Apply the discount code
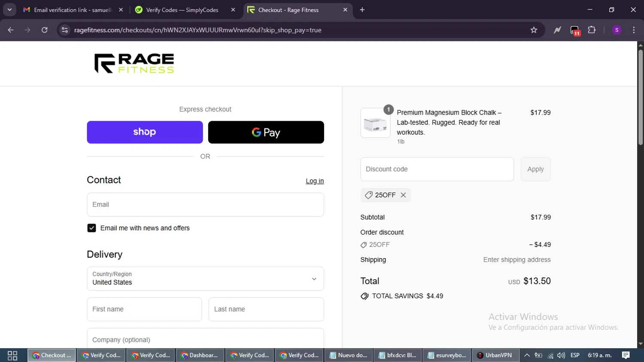The height and width of the screenshot is (362, 644). [x=535, y=169]
